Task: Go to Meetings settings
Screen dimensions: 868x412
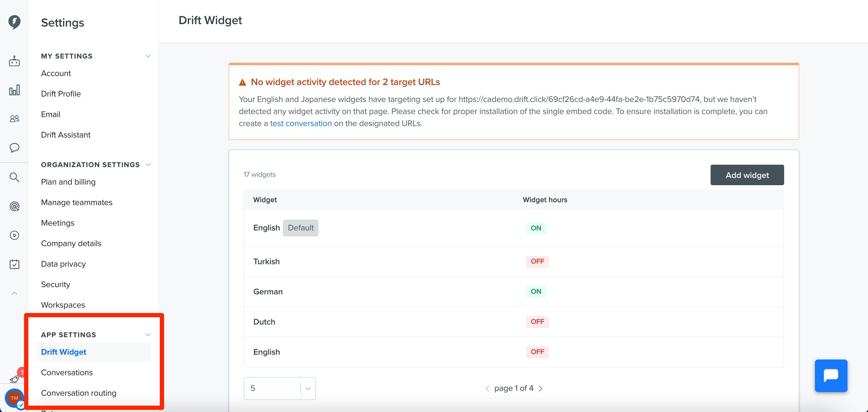Action: point(57,223)
